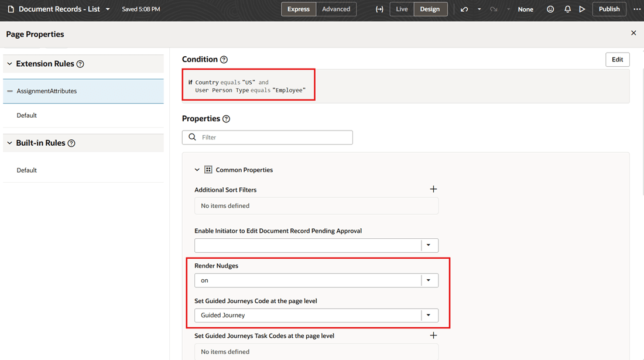This screenshot has height=360, width=644.
Task: Select Default under Built-in Rules
Action: (x=83, y=170)
